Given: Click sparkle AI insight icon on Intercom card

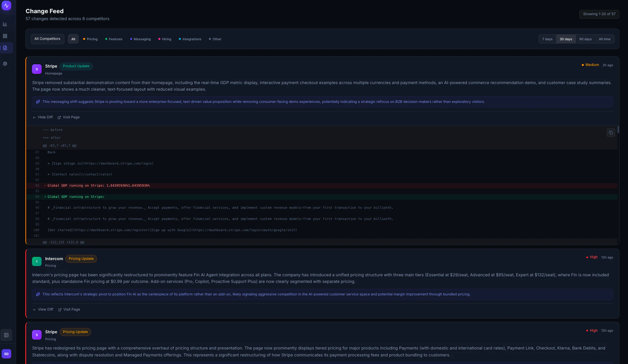Looking at the screenshot, I should click(x=38, y=294).
